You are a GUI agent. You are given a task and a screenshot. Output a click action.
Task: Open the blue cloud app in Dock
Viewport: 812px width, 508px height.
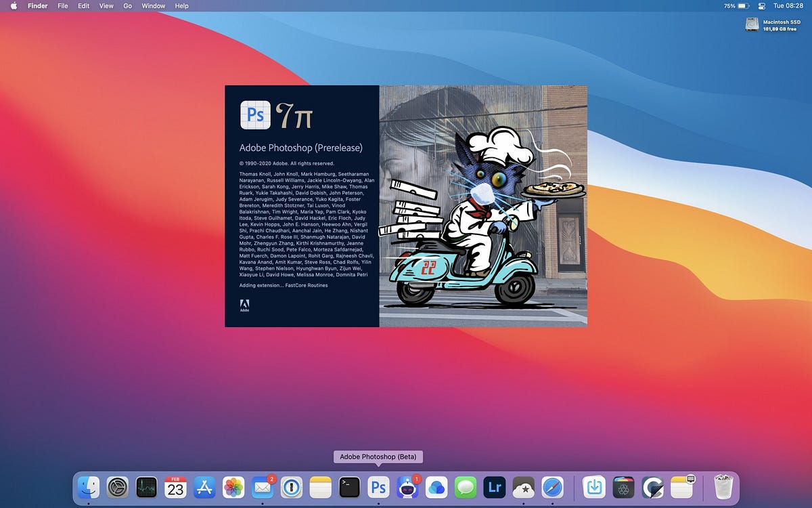coord(436,487)
